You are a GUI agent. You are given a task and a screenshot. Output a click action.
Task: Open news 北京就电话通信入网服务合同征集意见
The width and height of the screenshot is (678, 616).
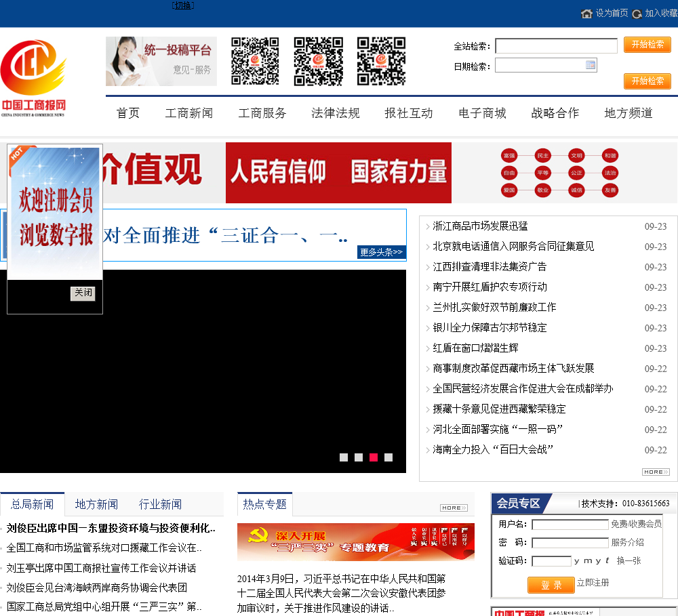click(513, 247)
